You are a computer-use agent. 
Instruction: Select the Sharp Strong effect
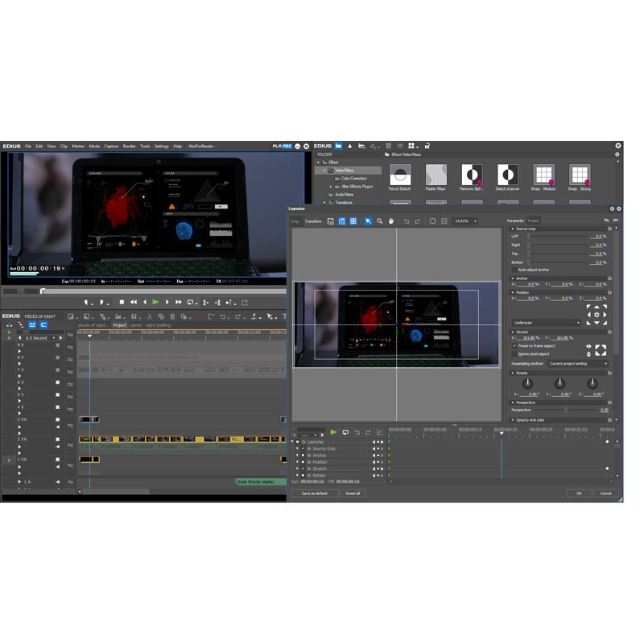tap(580, 173)
